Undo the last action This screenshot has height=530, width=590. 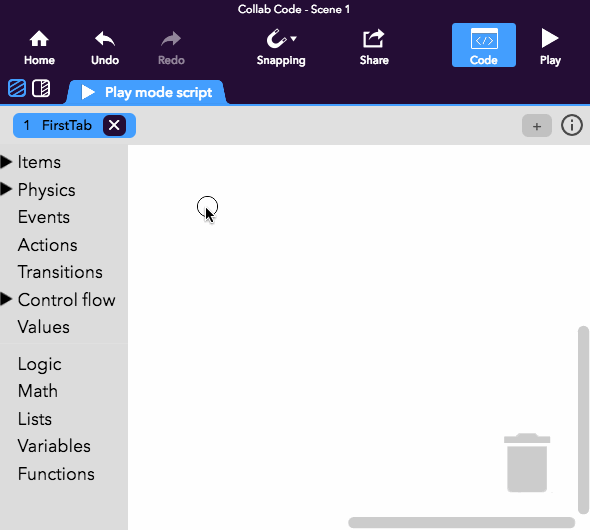[105, 48]
